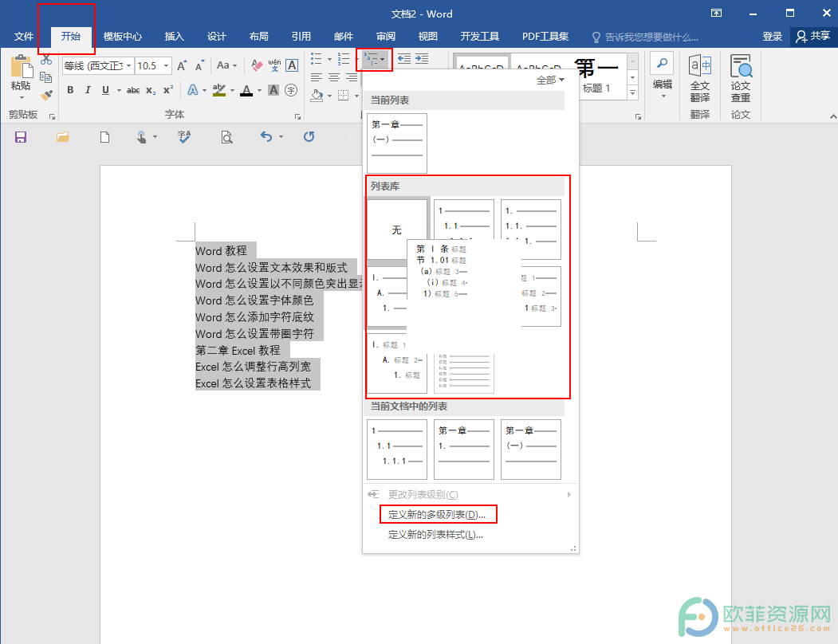Image resolution: width=838 pixels, height=644 pixels.
Task: Click the Open folder icon
Action: pyautogui.click(x=62, y=137)
